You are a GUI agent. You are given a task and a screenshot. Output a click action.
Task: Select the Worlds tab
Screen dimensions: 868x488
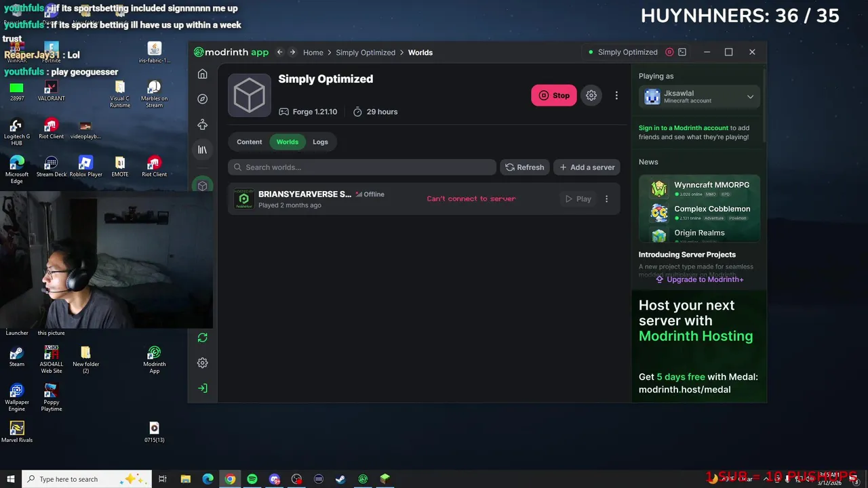coord(288,142)
